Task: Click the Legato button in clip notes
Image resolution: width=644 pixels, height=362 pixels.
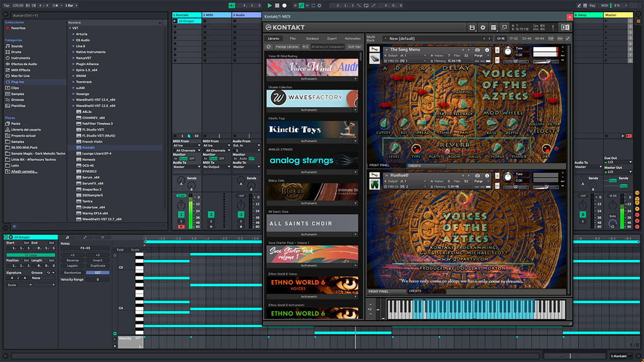Action: click(x=72, y=265)
